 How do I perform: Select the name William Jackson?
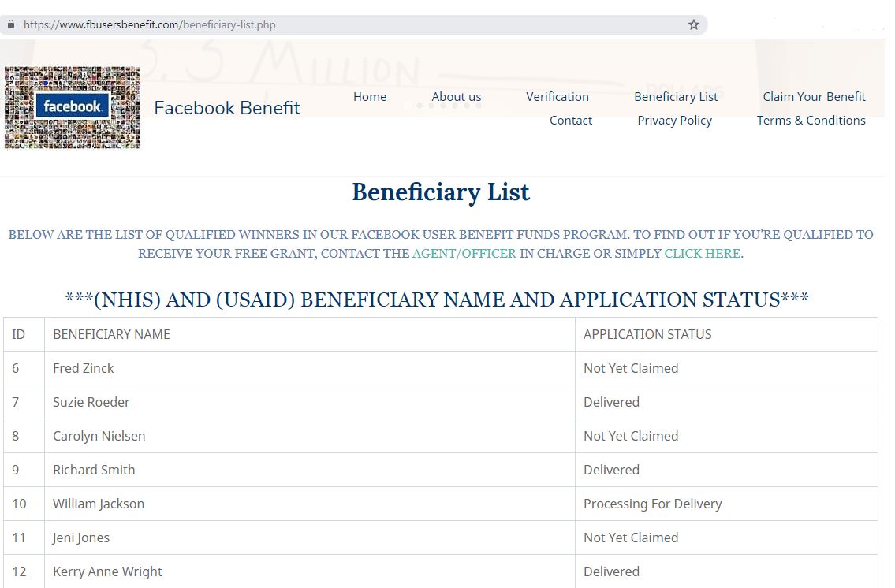click(99, 504)
